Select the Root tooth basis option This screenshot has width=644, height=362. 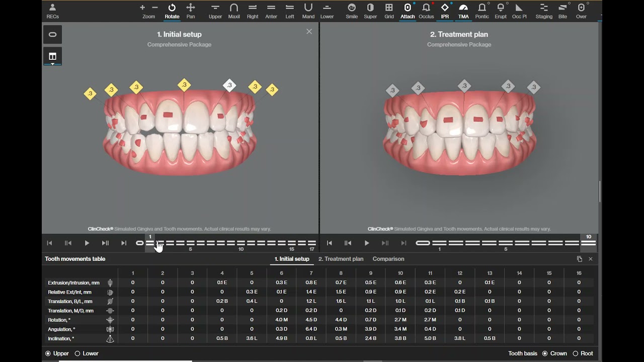pos(576,353)
